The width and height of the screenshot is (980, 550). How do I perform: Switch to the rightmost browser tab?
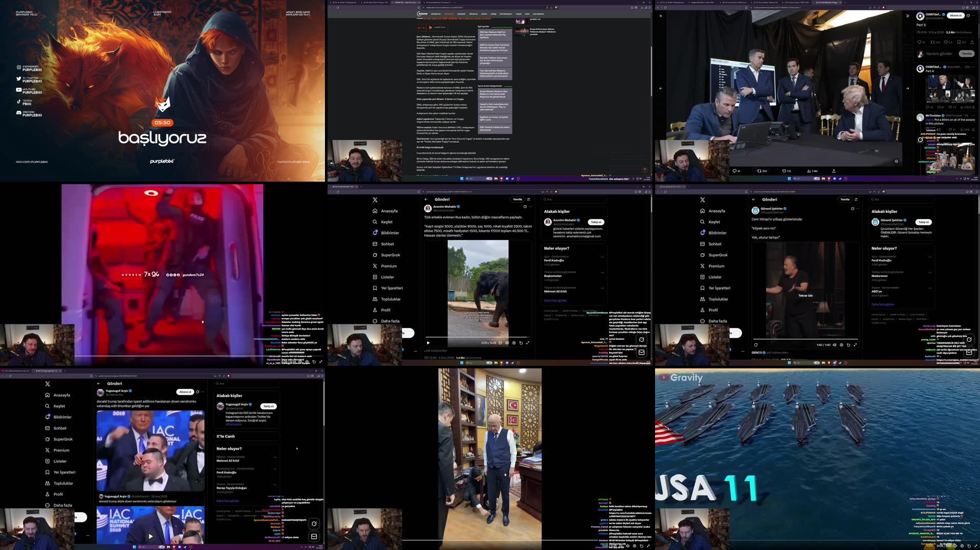(827, 3)
